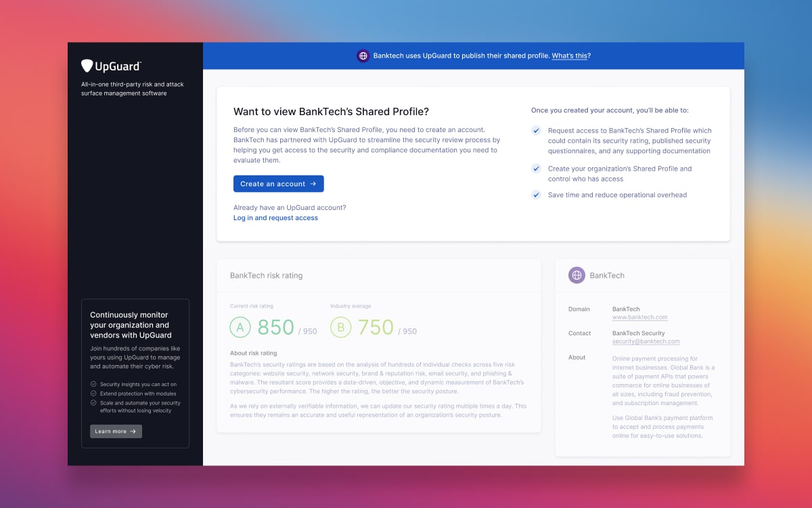
Task: Click the BankTech risk rating card title
Action: (x=267, y=276)
